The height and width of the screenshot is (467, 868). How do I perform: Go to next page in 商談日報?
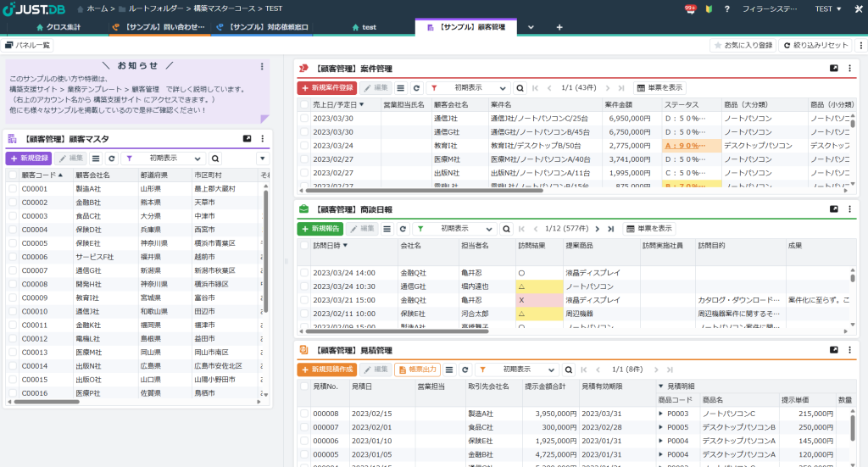pyautogui.click(x=598, y=229)
